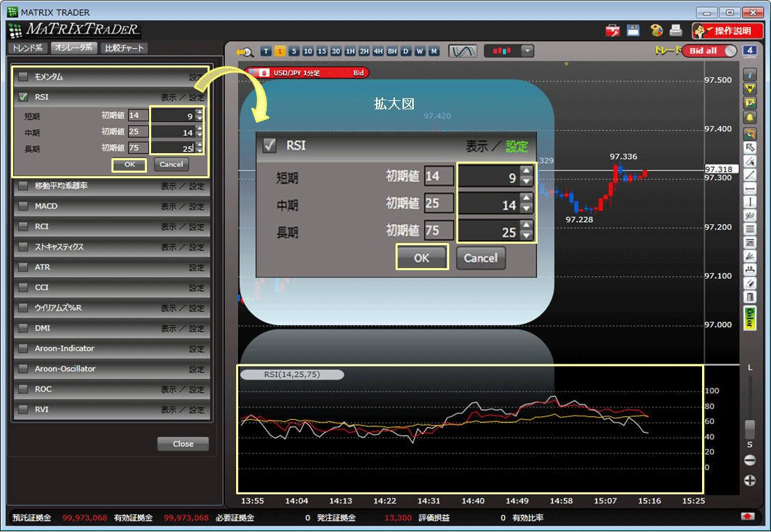
Task: Enable the Aroon-Oscillator checkbox
Action: pos(23,369)
